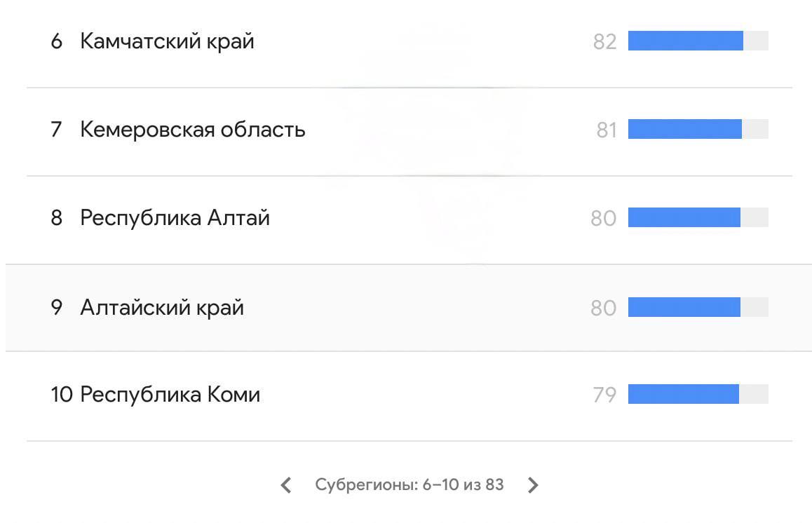
Task: Click the interest bar for Алтайский край
Action: [x=684, y=308]
